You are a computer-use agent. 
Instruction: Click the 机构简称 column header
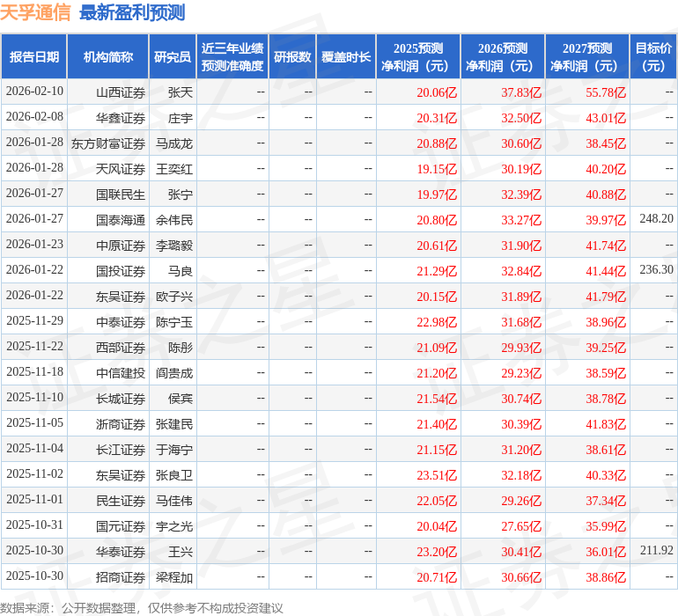coord(108,57)
